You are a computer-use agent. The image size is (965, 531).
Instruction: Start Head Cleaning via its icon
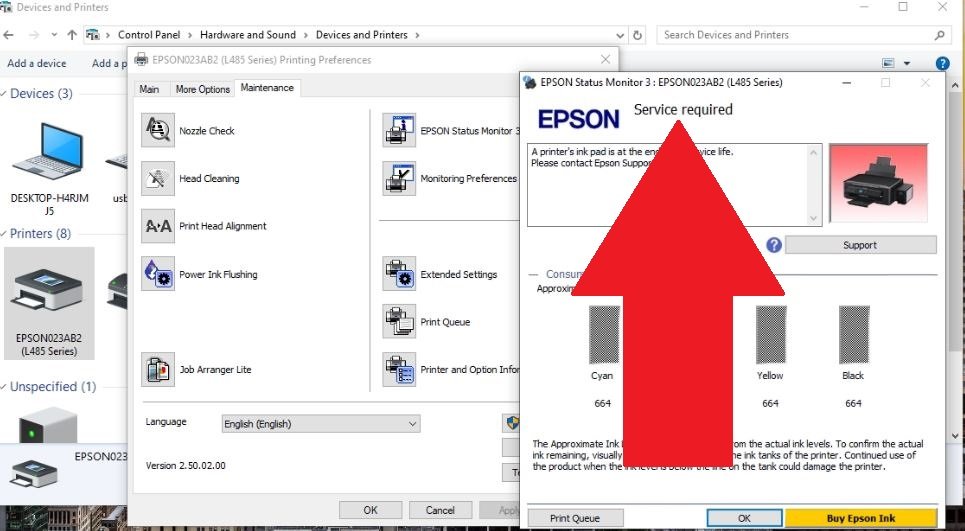[x=158, y=178]
